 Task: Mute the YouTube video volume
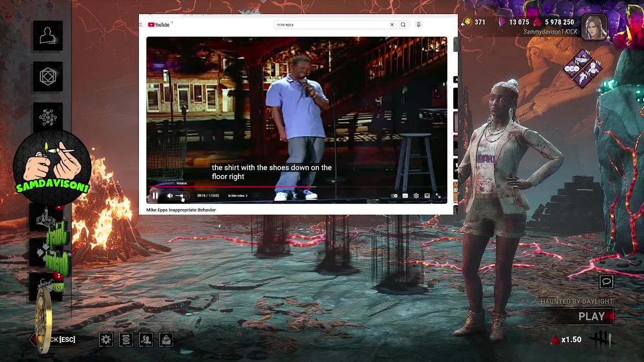pyautogui.click(x=170, y=196)
